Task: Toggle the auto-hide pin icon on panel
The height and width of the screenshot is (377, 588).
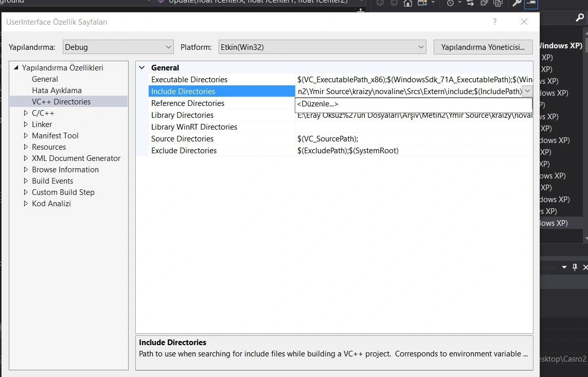Action: pos(575,267)
